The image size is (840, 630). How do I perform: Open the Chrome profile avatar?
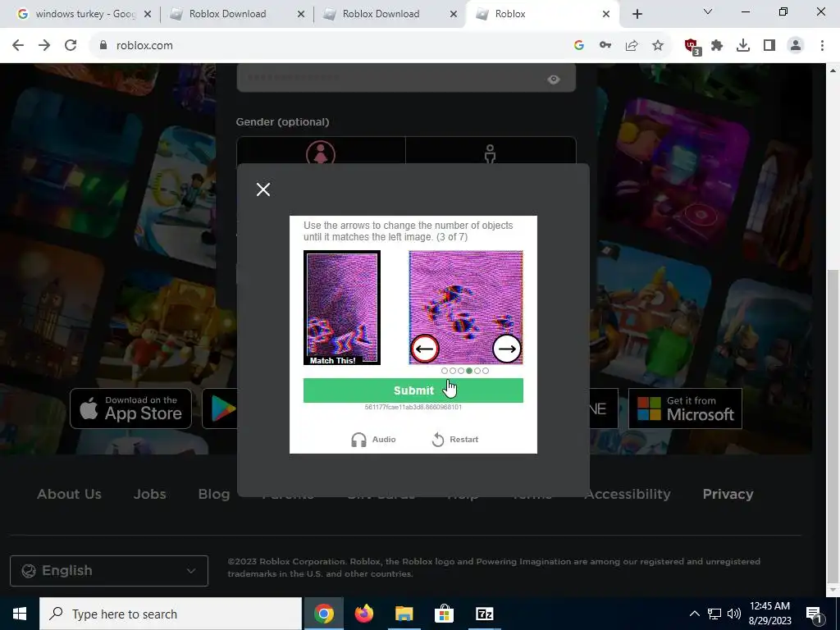tap(796, 46)
